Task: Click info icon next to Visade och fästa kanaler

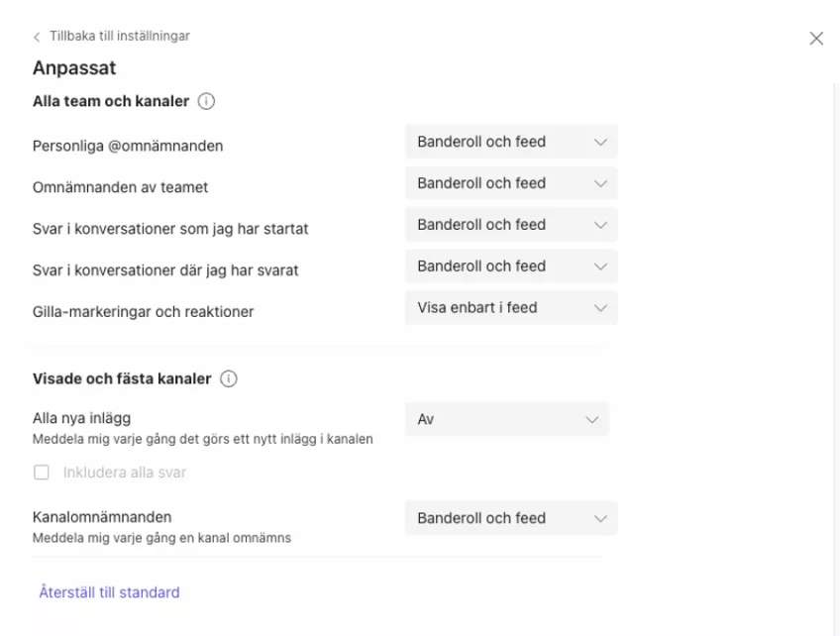Action: pyautogui.click(x=228, y=378)
